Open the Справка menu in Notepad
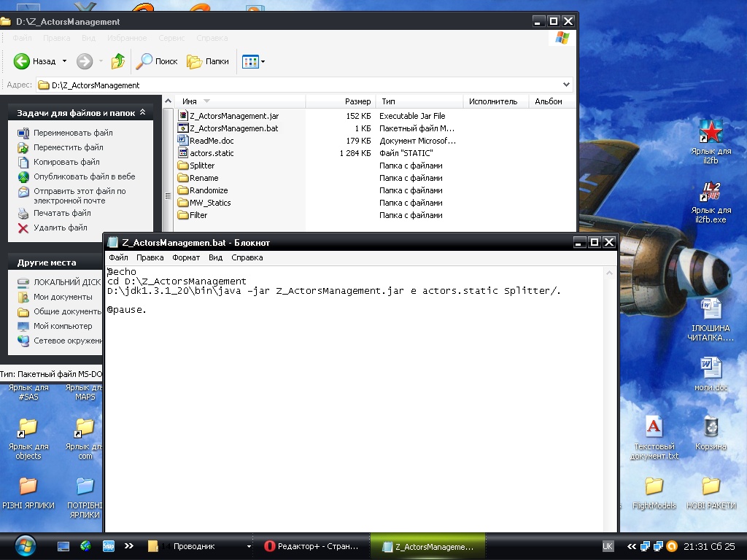 [x=247, y=257]
